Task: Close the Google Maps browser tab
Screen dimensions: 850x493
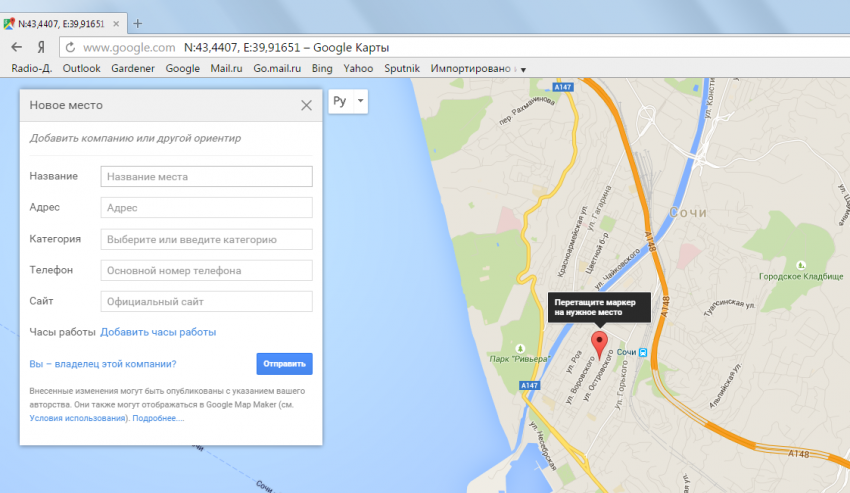Action: coord(119,23)
